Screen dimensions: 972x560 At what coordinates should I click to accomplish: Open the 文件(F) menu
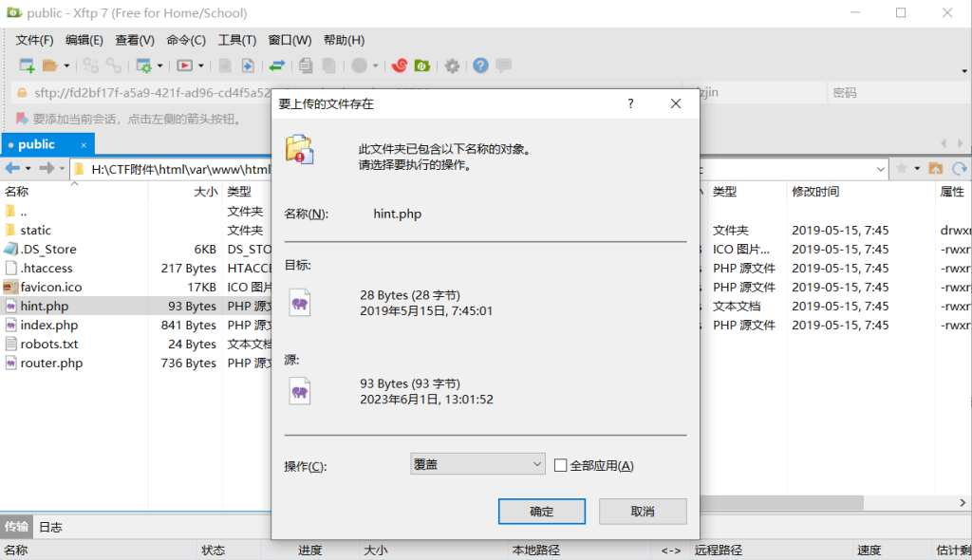(x=34, y=40)
